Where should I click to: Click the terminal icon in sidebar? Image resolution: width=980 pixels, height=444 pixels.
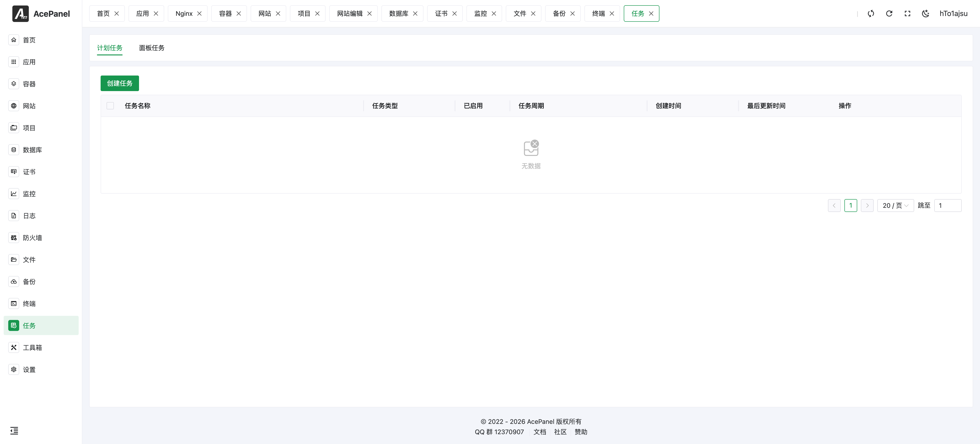[14, 304]
